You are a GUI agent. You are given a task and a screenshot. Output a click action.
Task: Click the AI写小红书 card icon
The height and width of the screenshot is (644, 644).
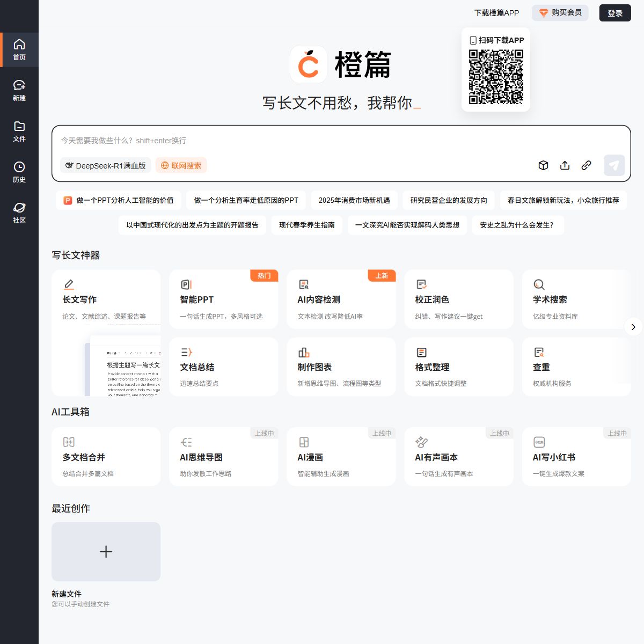(539, 442)
